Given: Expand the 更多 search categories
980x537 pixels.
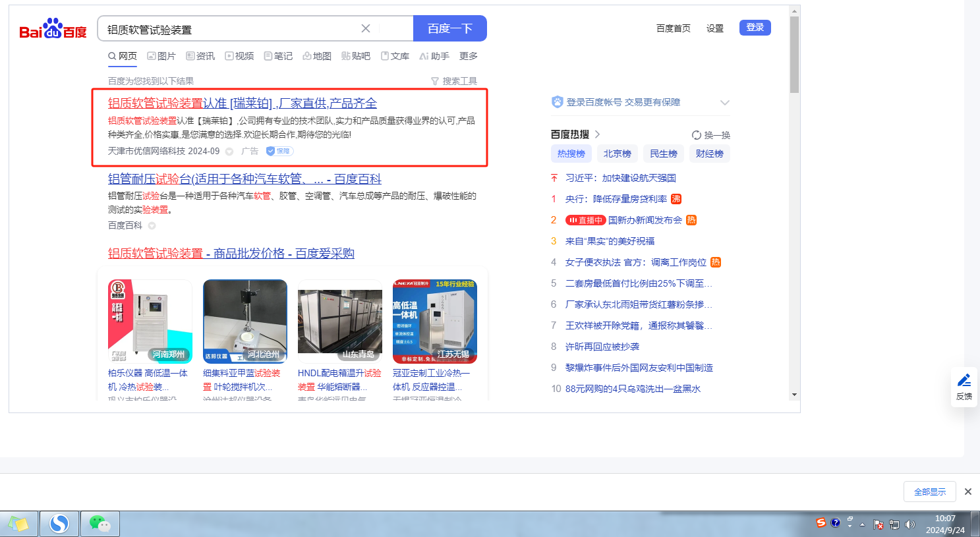Looking at the screenshot, I should pos(469,56).
